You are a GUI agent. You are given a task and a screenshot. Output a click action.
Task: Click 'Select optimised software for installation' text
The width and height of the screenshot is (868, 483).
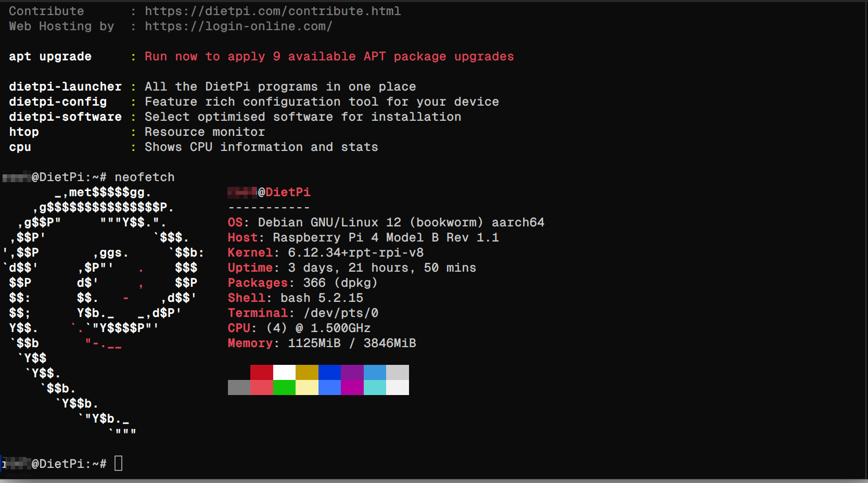click(303, 117)
